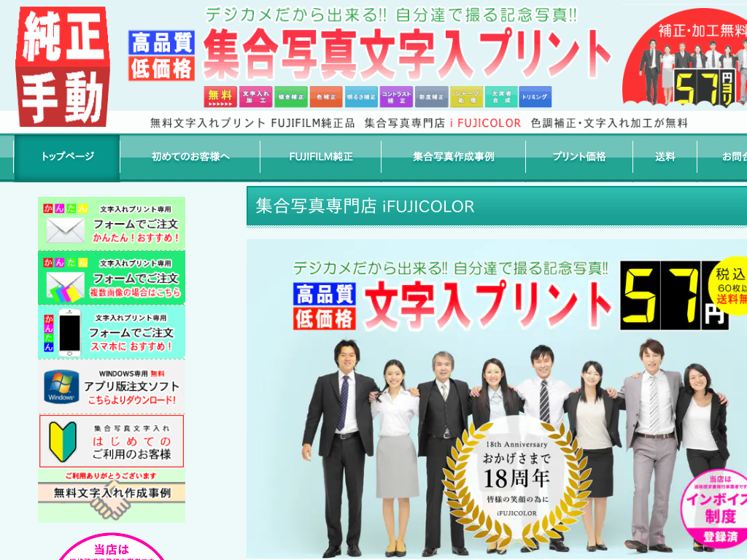Image resolution: width=747 pixels, height=560 pixels.
Task: Click the white envelope form order banner
Action: click(112, 223)
